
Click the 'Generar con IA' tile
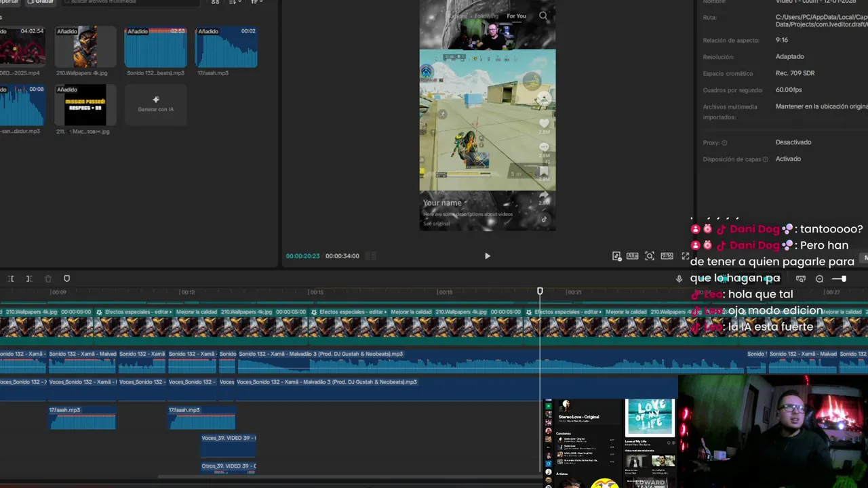click(155, 105)
